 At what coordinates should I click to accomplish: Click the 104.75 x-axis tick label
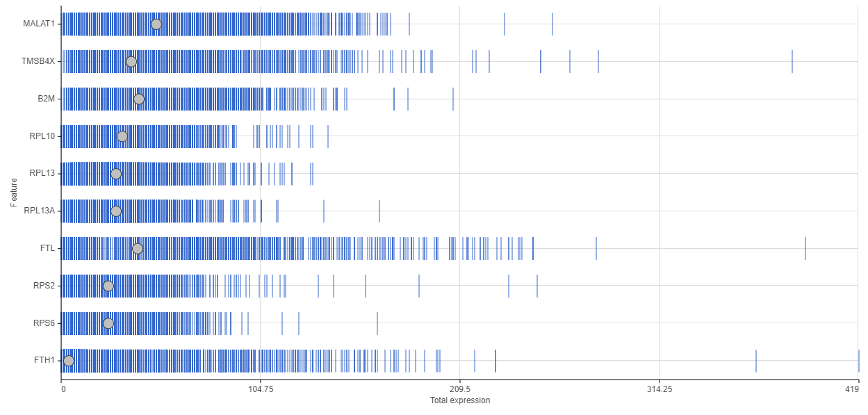260,390
